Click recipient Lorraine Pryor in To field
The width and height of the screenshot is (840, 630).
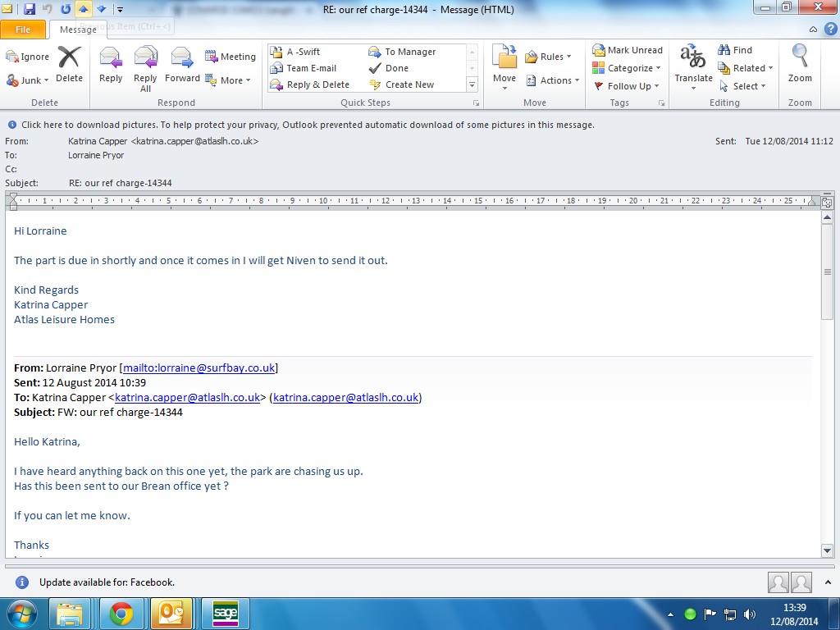pyautogui.click(x=96, y=155)
